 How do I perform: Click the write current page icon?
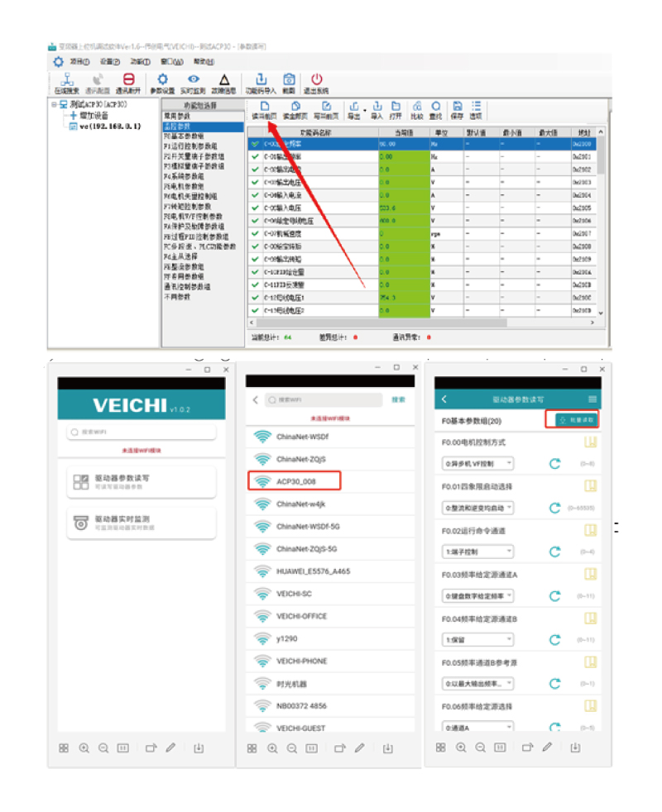pos(326,106)
